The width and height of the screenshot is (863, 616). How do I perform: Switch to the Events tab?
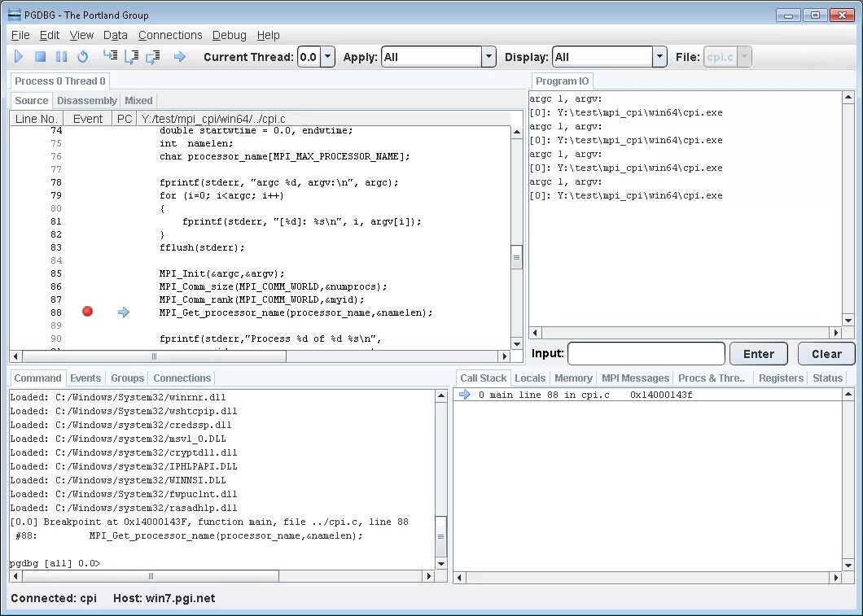85,378
